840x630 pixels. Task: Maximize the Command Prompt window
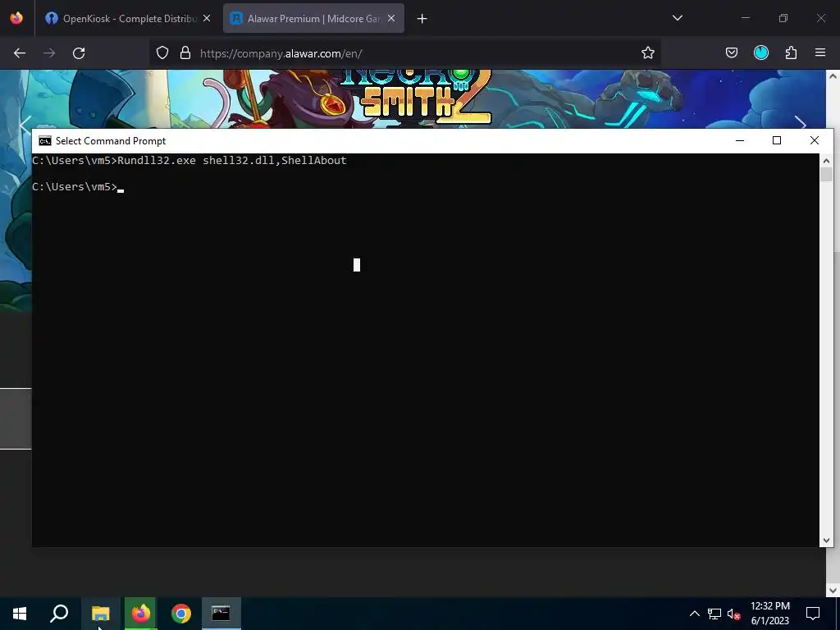tap(777, 140)
